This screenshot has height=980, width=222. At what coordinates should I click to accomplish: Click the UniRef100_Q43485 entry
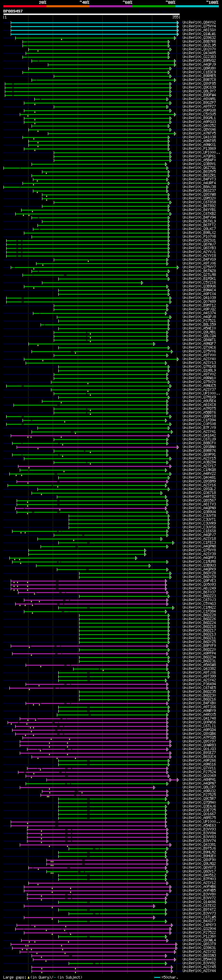(x=199, y=53)
